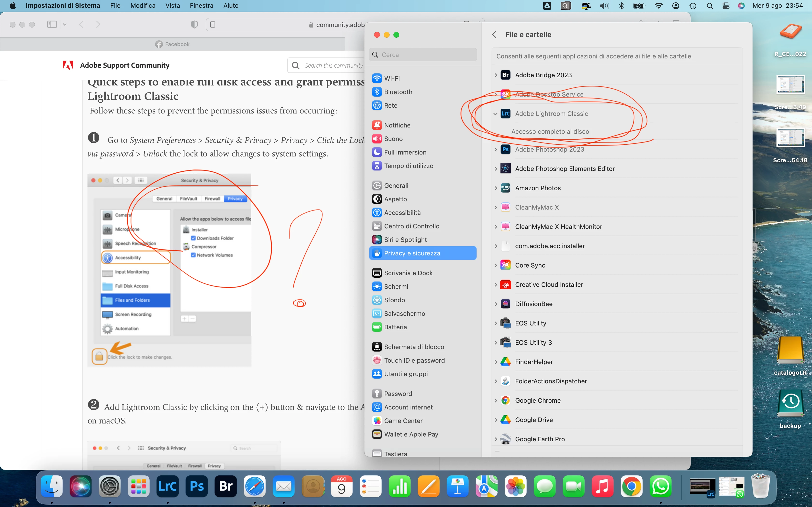
Task: Collapse the Adobe Lightroom Classic entry
Action: click(x=496, y=114)
